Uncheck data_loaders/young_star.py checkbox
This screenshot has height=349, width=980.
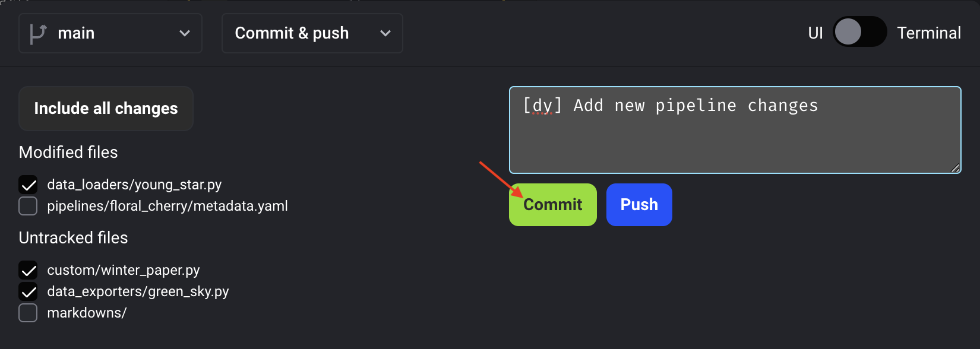(x=28, y=185)
